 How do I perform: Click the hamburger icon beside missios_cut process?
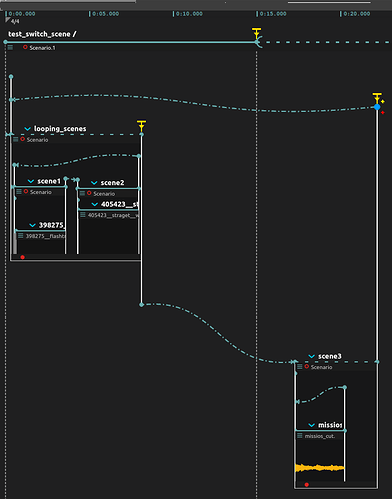300,436
